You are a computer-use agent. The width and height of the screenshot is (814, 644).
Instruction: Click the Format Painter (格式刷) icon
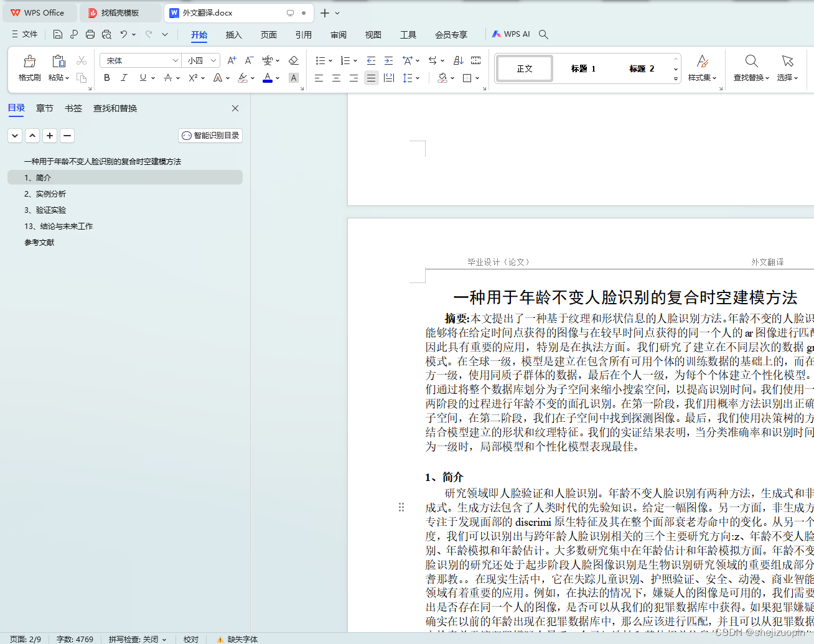point(29,61)
